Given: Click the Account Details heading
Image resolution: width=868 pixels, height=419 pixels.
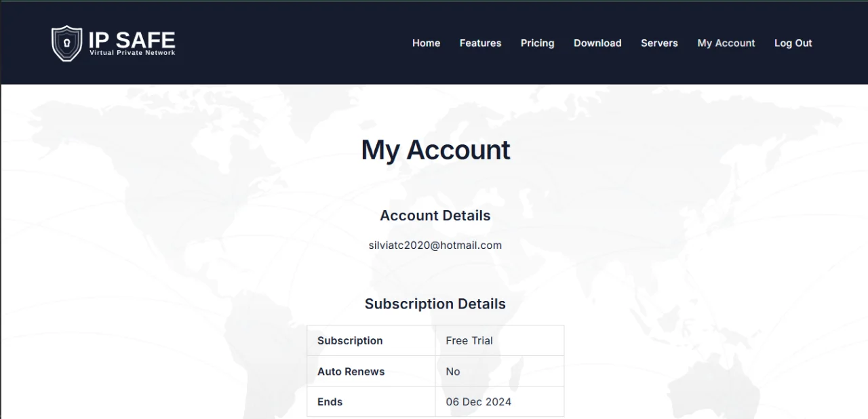Looking at the screenshot, I should pos(435,216).
